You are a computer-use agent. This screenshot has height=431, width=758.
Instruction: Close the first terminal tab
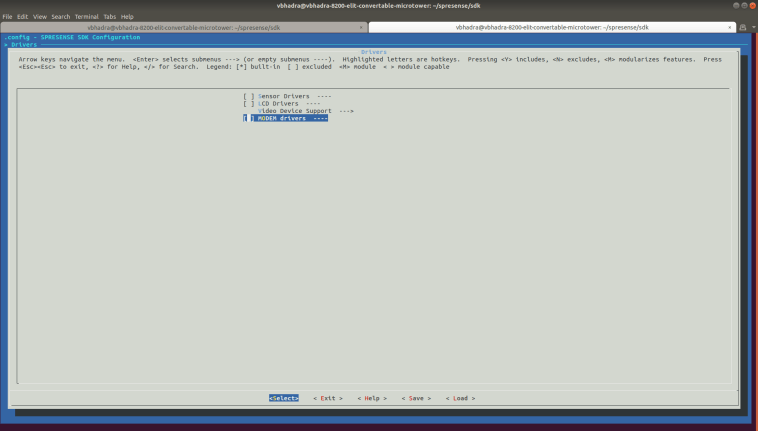click(363, 27)
